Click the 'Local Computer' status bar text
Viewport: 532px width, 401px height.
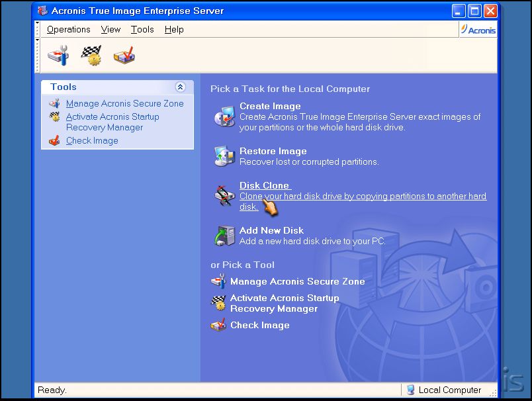[450, 390]
